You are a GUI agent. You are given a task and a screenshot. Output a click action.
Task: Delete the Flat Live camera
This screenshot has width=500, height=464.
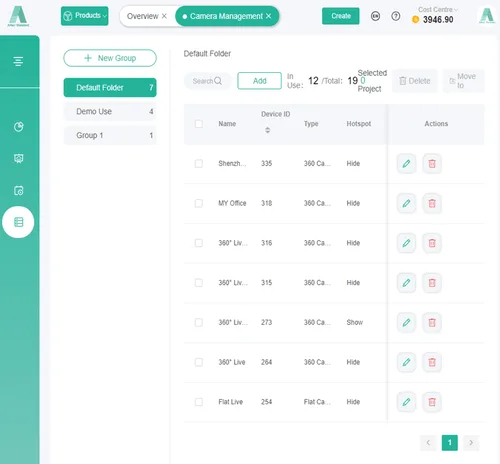(x=432, y=402)
